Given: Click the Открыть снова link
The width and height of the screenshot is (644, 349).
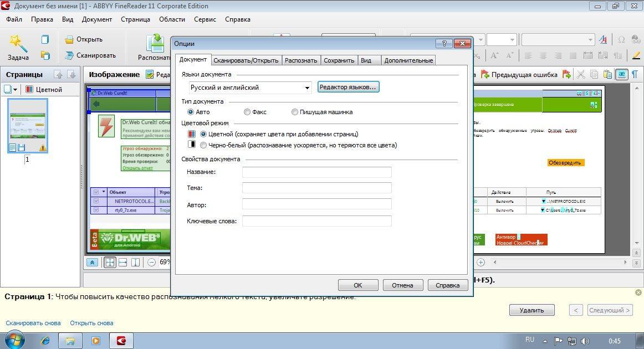Looking at the screenshot, I should (91, 323).
